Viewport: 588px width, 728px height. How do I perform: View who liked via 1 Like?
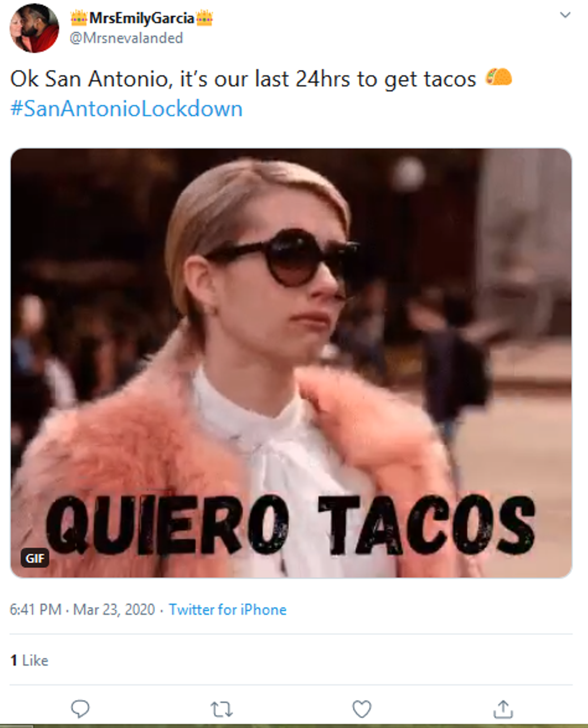(29, 660)
